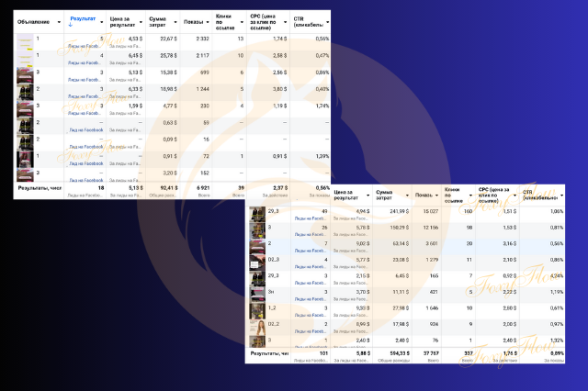
Task: Open Показы dropdown in lower table
Action: (x=437, y=195)
